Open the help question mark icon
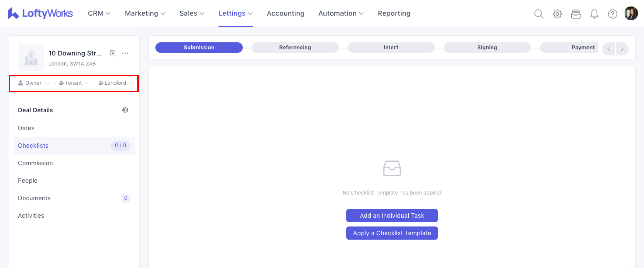Viewport: 644px width, 268px height. [612, 14]
